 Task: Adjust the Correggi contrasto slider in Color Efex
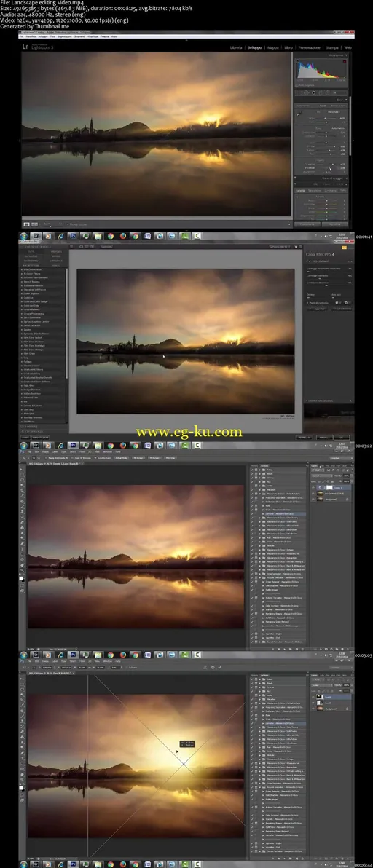(329, 278)
